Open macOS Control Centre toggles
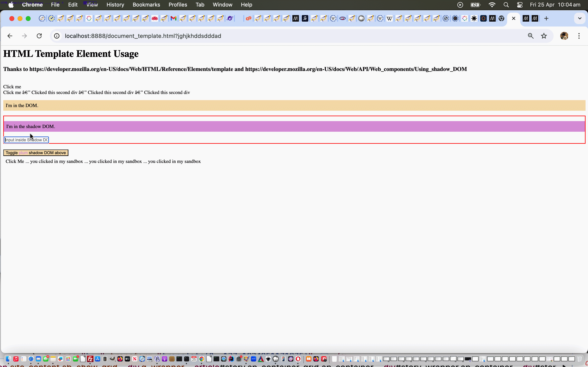Image resolution: width=588 pixels, height=367 pixels. 520,5
